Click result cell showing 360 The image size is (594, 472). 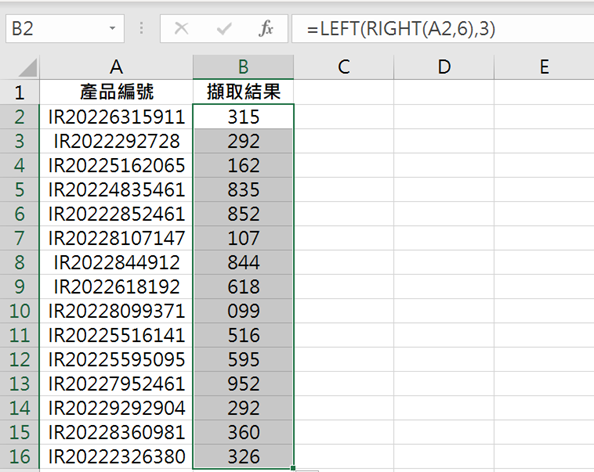click(x=243, y=432)
